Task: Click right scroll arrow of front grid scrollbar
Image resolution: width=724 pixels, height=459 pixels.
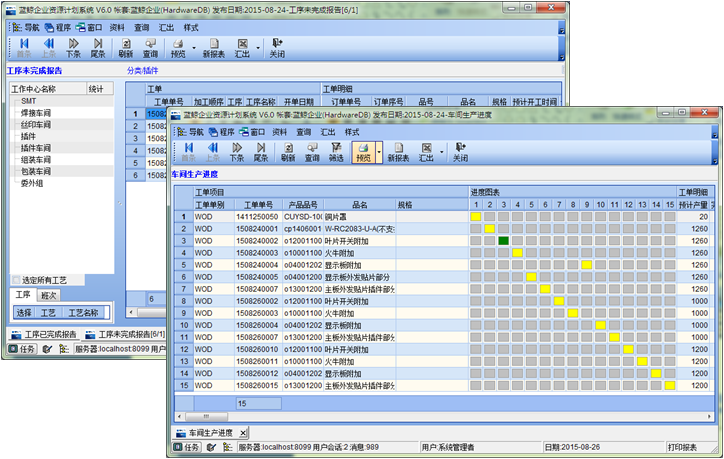Action: tap(710, 417)
